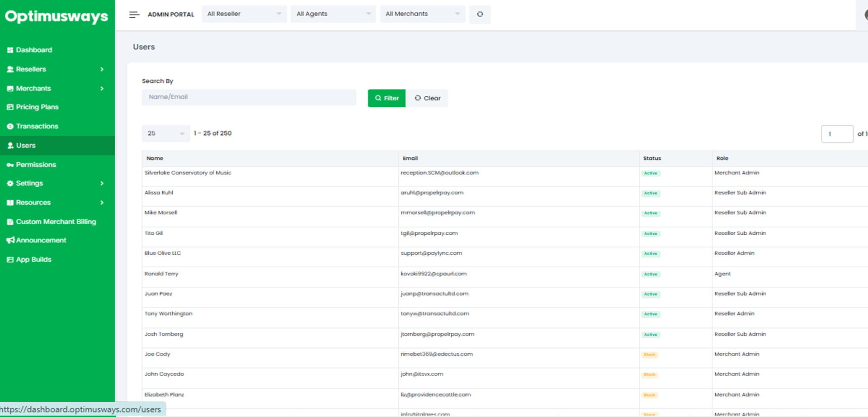Click the Dashboard grid icon
This screenshot has width=868, height=417.
[x=10, y=50]
